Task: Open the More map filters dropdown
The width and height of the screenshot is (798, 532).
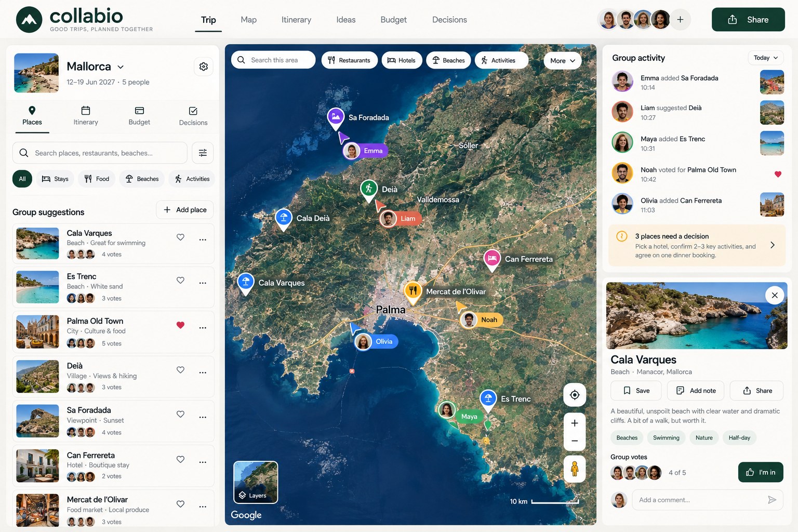Action: (x=563, y=61)
